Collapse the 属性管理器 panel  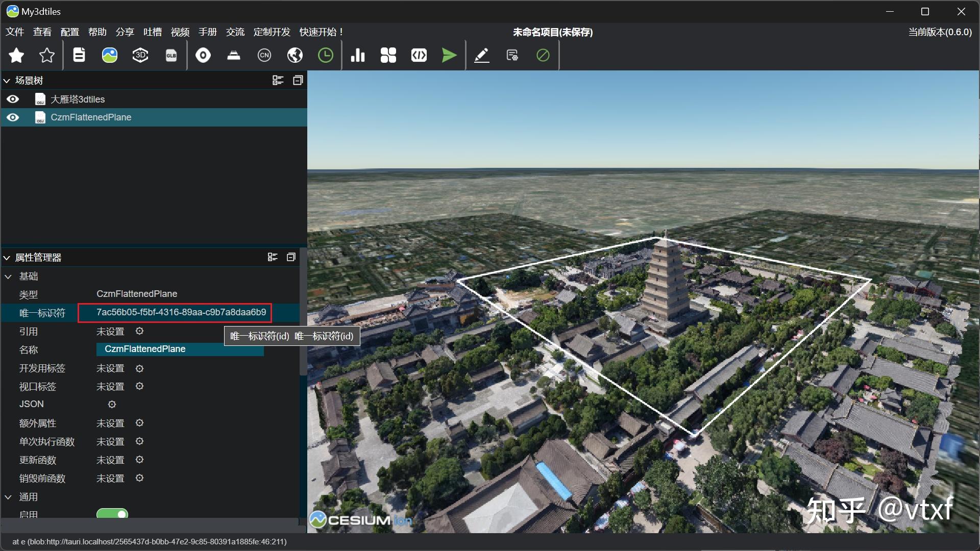7,258
